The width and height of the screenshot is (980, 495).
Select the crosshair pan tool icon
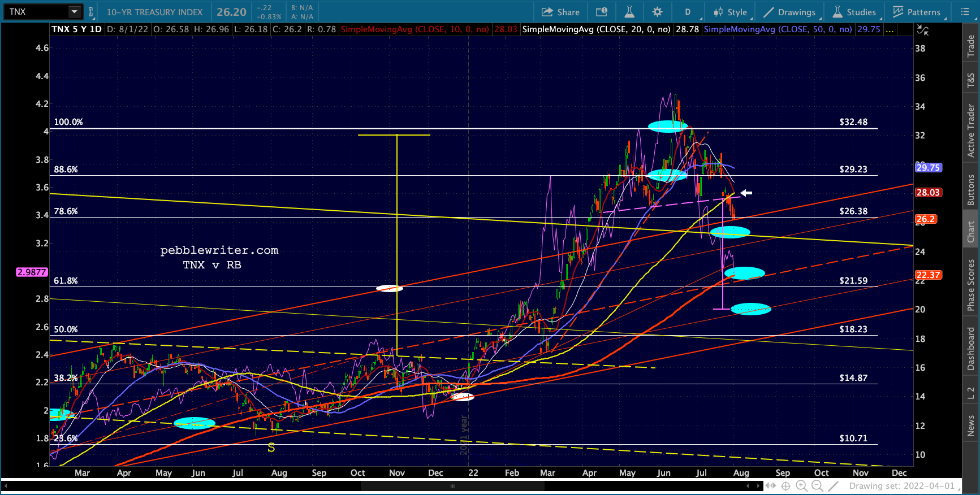[x=785, y=486]
